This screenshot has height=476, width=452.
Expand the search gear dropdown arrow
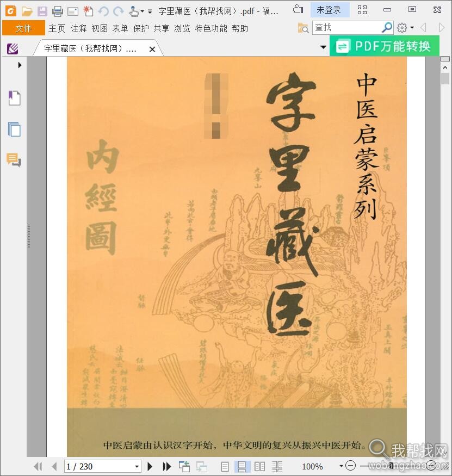(x=412, y=28)
